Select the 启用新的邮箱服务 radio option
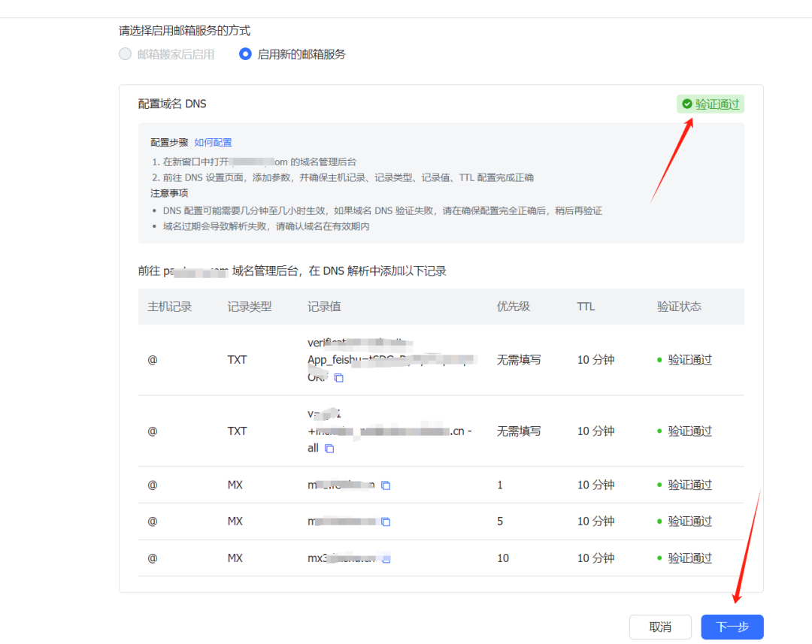 pyautogui.click(x=245, y=54)
